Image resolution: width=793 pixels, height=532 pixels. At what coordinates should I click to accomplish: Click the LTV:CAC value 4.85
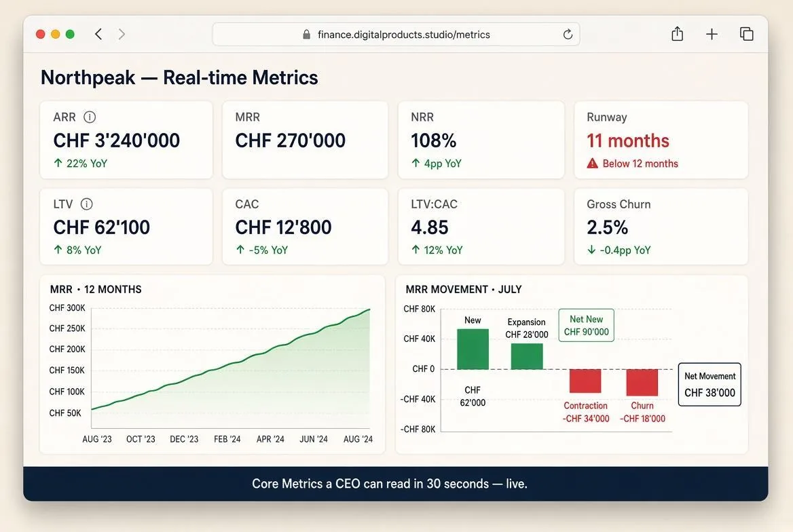tap(429, 227)
